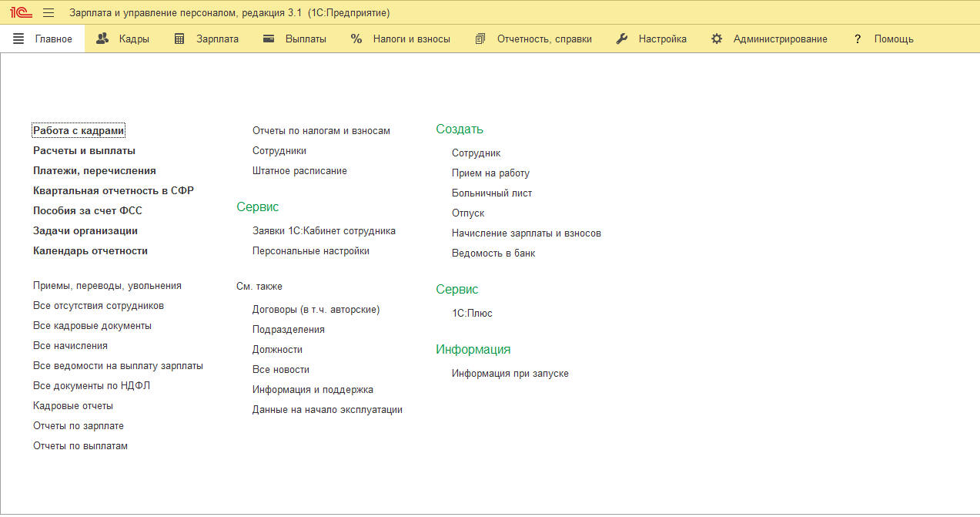This screenshot has width=980, height=517.
Task: Open the hamburger main menu in title bar
Action: coord(48,13)
